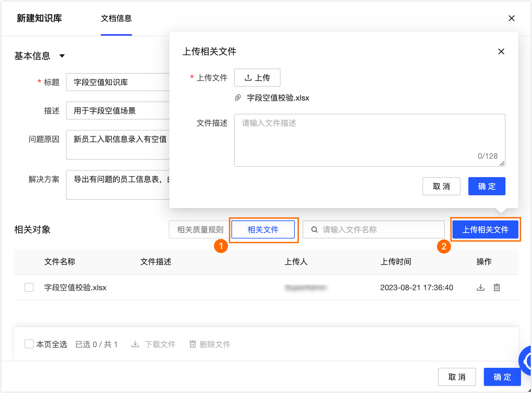This screenshot has width=532, height=393.
Task: Edit the 标题 field with 字段空值知识库
Action: click(118, 82)
